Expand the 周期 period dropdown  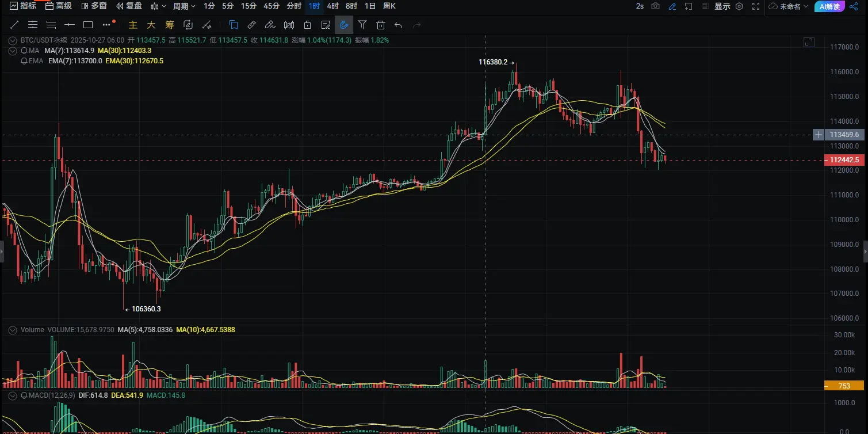(x=185, y=6)
